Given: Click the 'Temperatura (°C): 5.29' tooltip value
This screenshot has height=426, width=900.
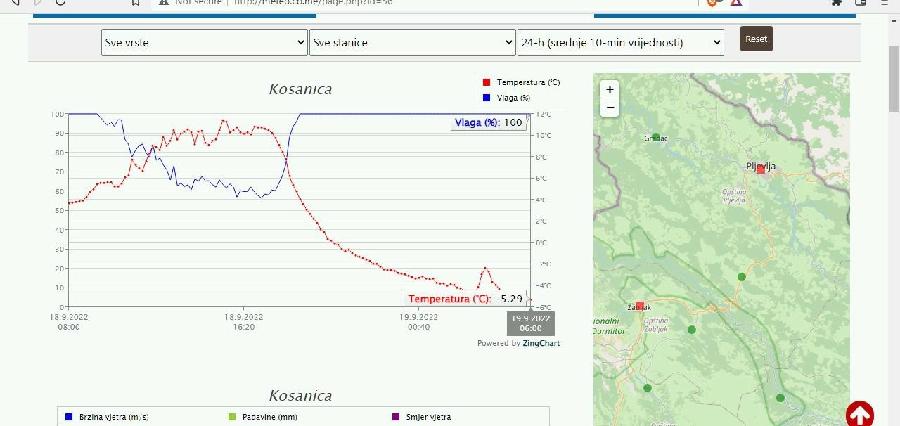Looking at the screenshot, I should point(465,299).
